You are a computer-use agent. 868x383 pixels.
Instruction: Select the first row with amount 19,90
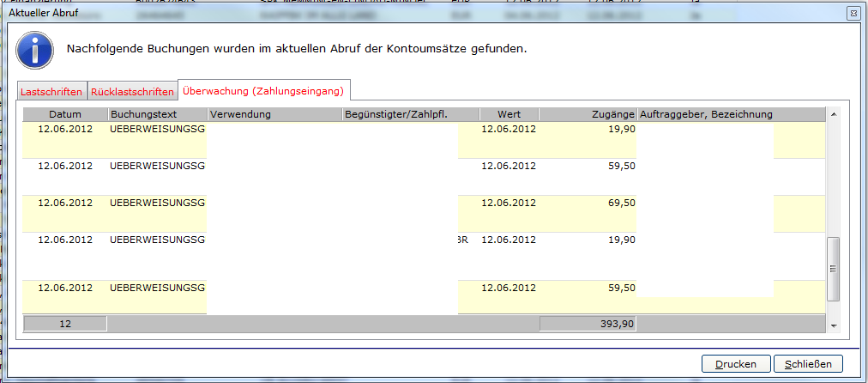click(424, 140)
